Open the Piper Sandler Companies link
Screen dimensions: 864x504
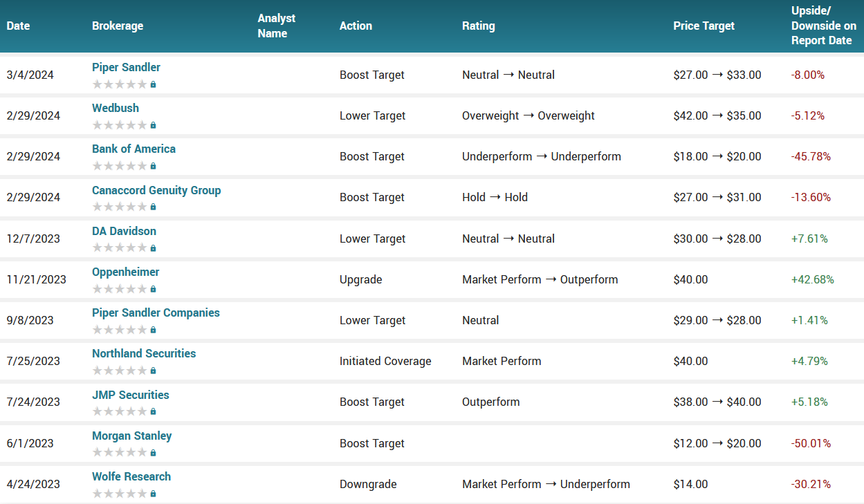(x=156, y=312)
